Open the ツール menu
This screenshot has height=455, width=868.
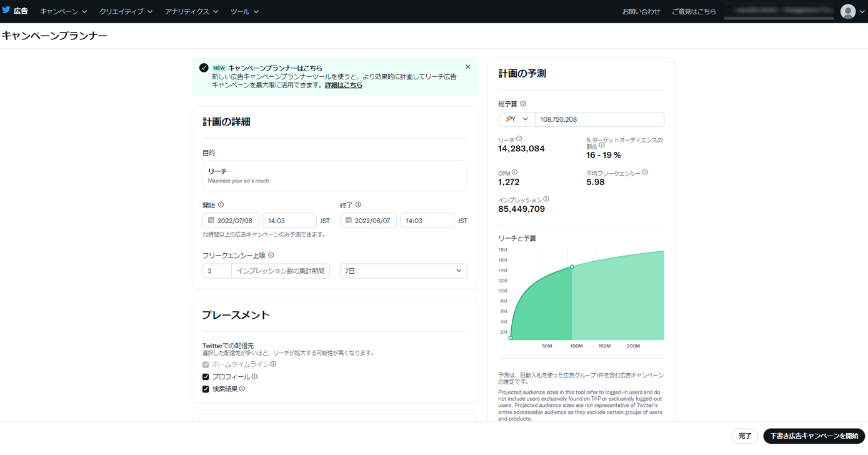244,11
